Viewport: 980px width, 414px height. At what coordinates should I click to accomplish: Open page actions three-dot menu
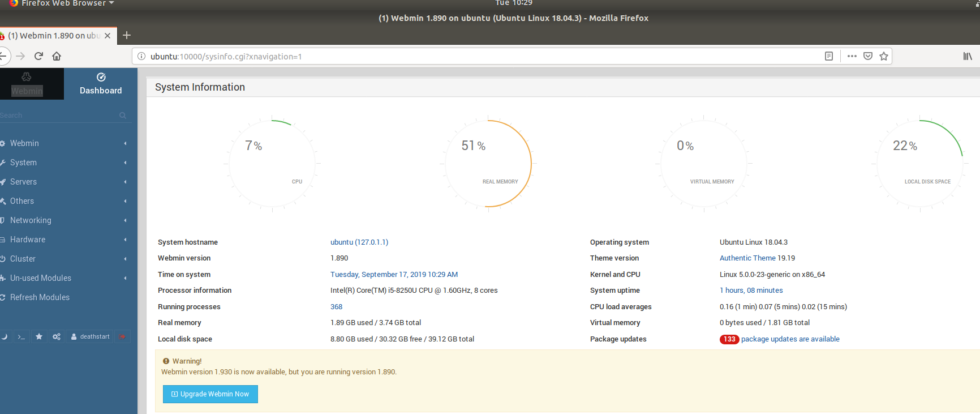852,56
